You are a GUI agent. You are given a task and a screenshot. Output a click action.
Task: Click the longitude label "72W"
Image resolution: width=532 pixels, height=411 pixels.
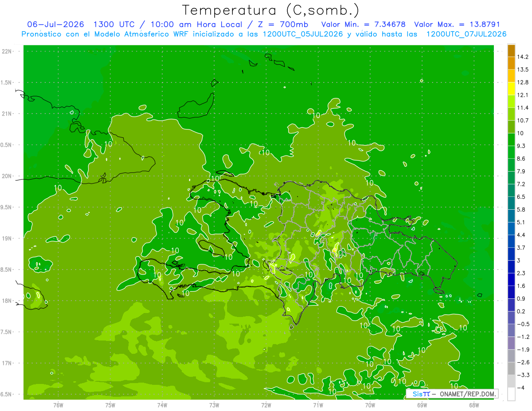266,405
